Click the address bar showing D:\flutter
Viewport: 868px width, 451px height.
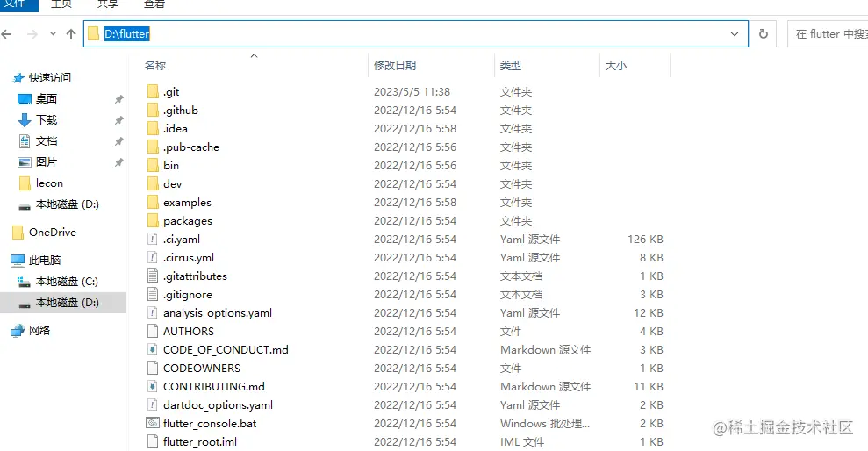tap(416, 33)
